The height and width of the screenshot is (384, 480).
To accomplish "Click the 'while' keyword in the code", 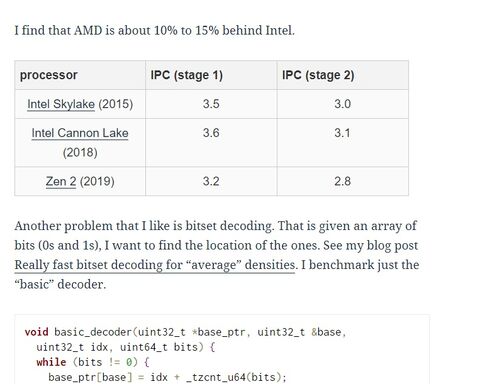I will (x=51, y=362).
